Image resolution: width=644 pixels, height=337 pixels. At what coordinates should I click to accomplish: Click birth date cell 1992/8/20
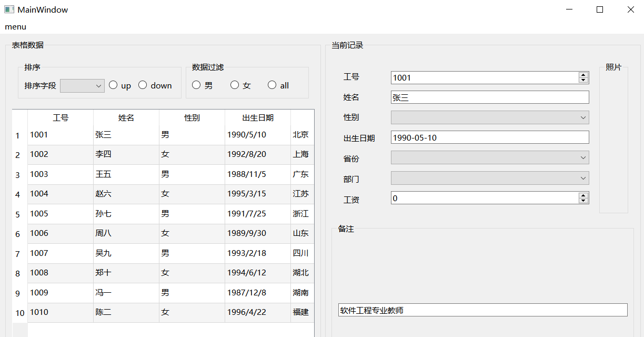(258, 155)
